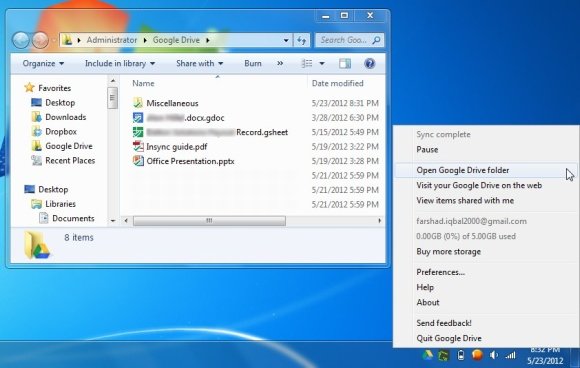The height and width of the screenshot is (368, 580).
Task: Open the recent pages dropdown beside the Forward button
Action: pyautogui.click(x=54, y=40)
